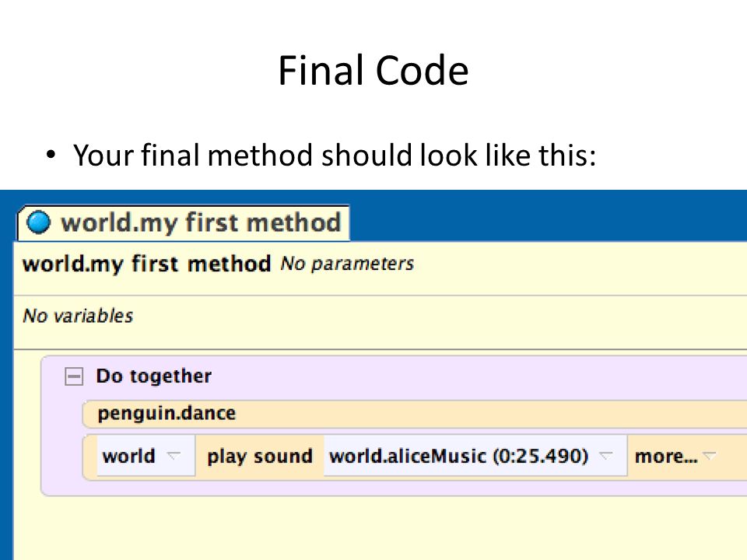747x560 pixels.
Task: Click the No parameters label
Action: point(347,264)
